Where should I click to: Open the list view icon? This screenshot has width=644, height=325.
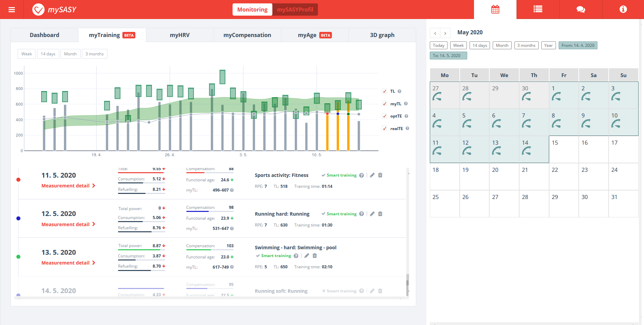click(x=538, y=10)
